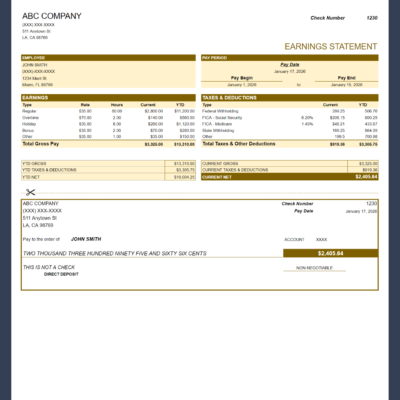Viewport: 400px width, 400px height.
Task: Select the Federal Withholding row label
Action: 220,111
